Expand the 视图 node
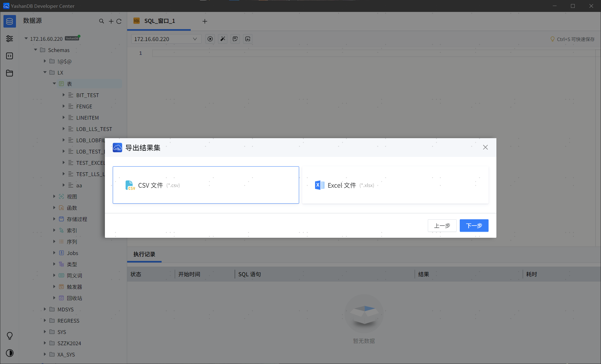This screenshot has height=364, width=601. click(54, 196)
